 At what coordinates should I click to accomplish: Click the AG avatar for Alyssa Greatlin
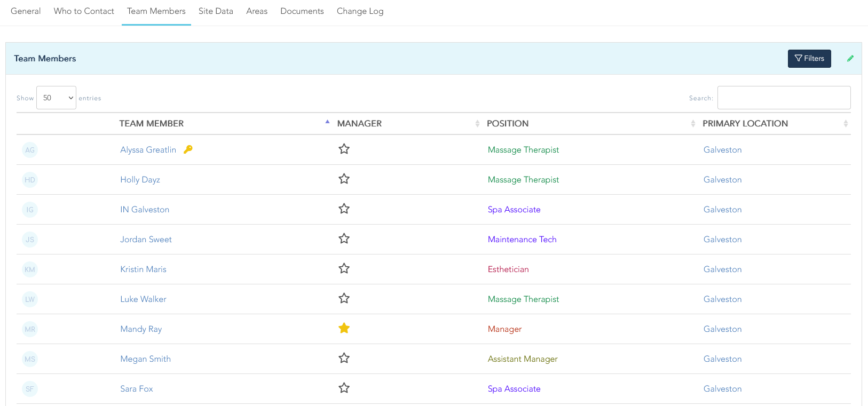click(x=30, y=150)
